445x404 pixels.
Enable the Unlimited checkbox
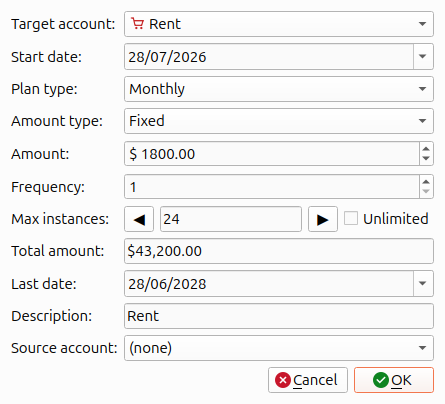click(x=351, y=219)
